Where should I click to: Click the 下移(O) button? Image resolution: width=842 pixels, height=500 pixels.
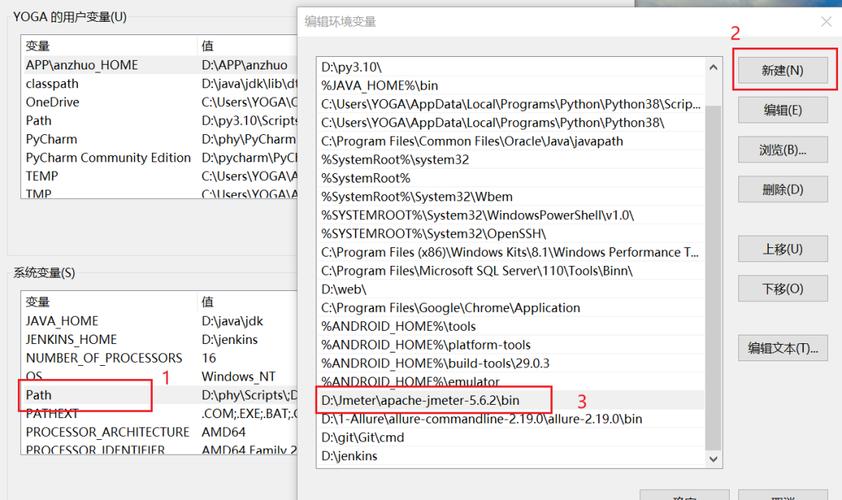[x=782, y=289]
